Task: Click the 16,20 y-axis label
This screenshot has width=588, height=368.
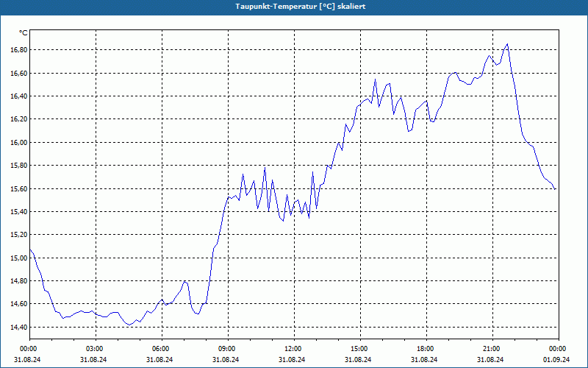Action: coord(19,119)
